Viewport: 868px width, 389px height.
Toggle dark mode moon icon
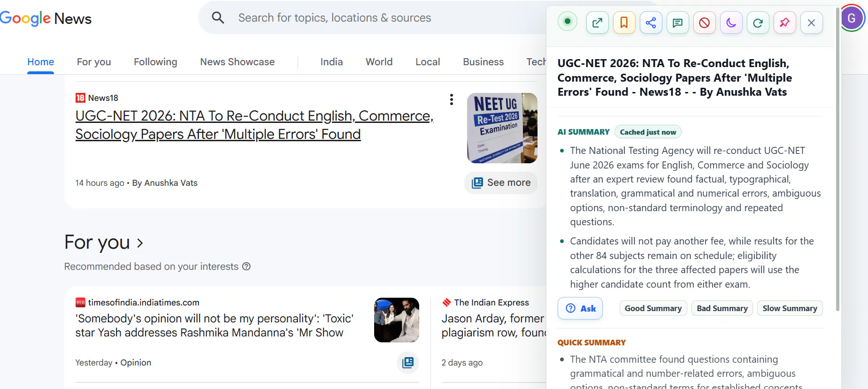pyautogui.click(x=731, y=23)
